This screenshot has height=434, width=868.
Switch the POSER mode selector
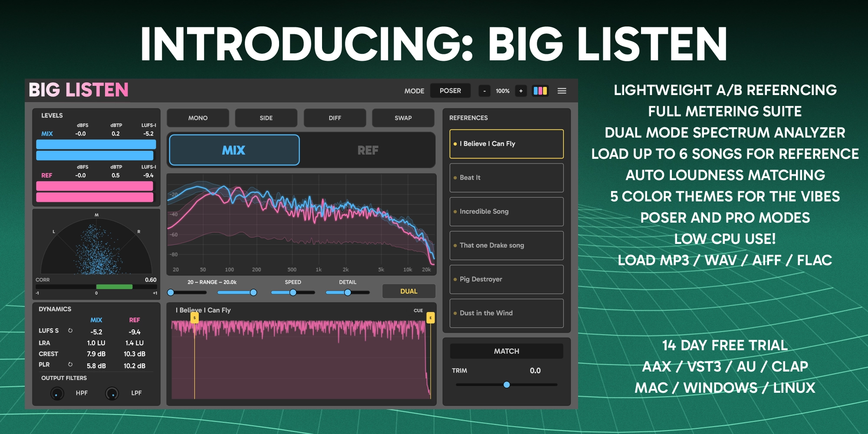coord(450,91)
